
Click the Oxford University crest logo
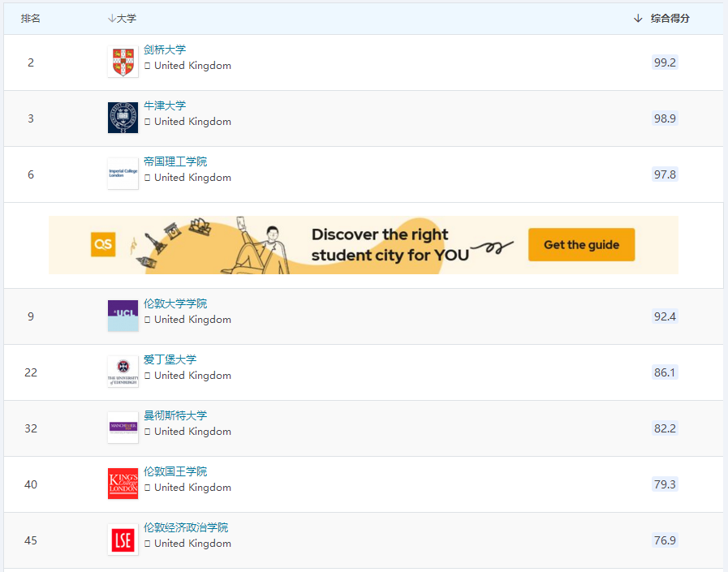click(x=123, y=118)
